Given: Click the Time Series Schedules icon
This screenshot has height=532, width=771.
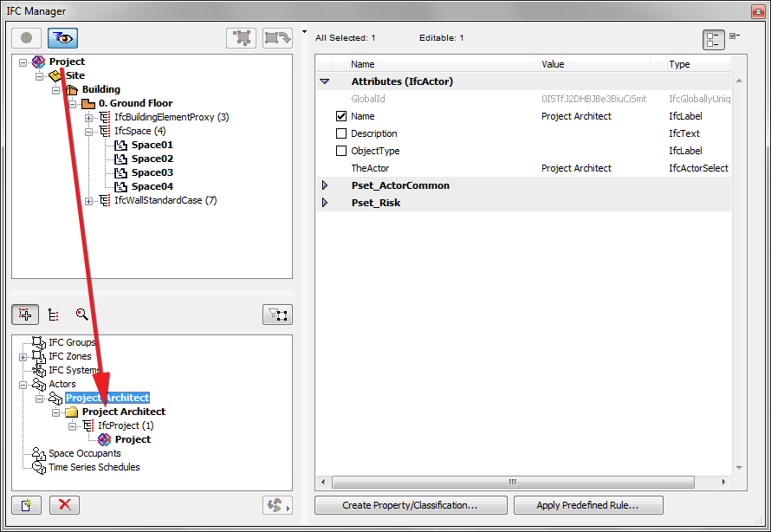Looking at the screenshot, I should click(x=39, y=467).
